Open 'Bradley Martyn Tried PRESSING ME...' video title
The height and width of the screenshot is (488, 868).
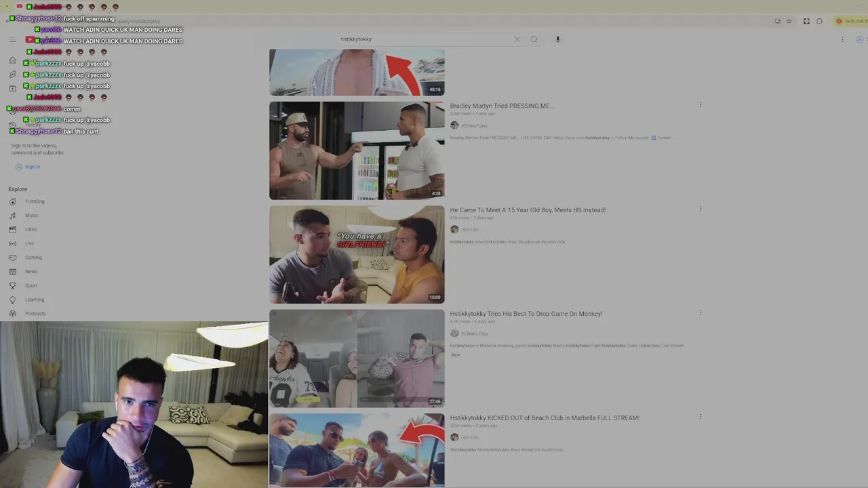[x=502, y=106]
